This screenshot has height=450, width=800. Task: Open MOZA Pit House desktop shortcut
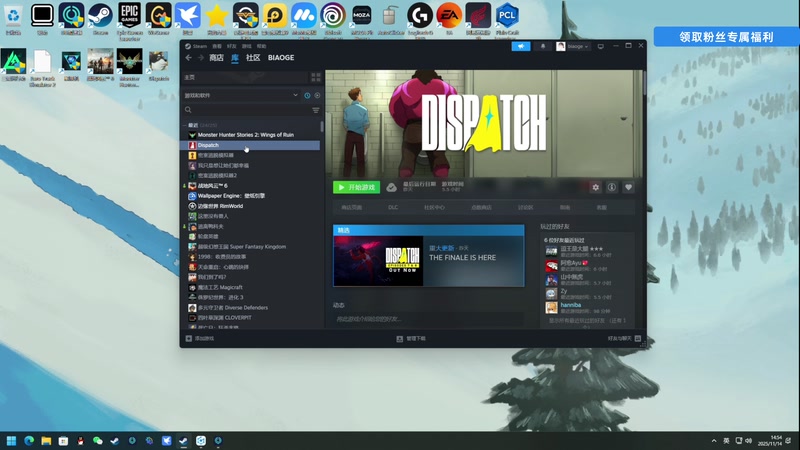[x=362, y=20]
